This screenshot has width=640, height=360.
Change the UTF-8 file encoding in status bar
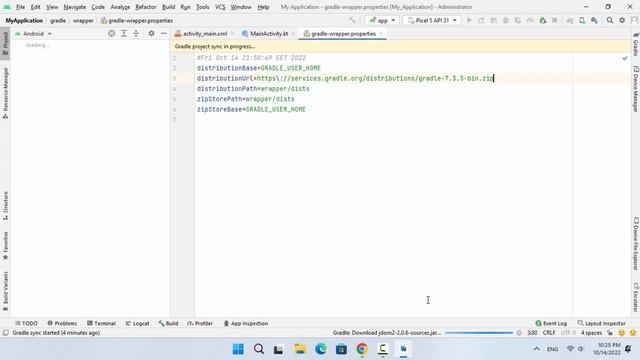[x=568, y=333]
